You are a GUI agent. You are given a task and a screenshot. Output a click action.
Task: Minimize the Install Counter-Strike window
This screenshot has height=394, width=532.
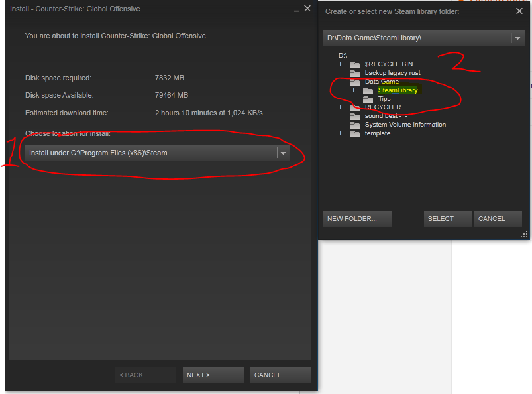point(297,11)
